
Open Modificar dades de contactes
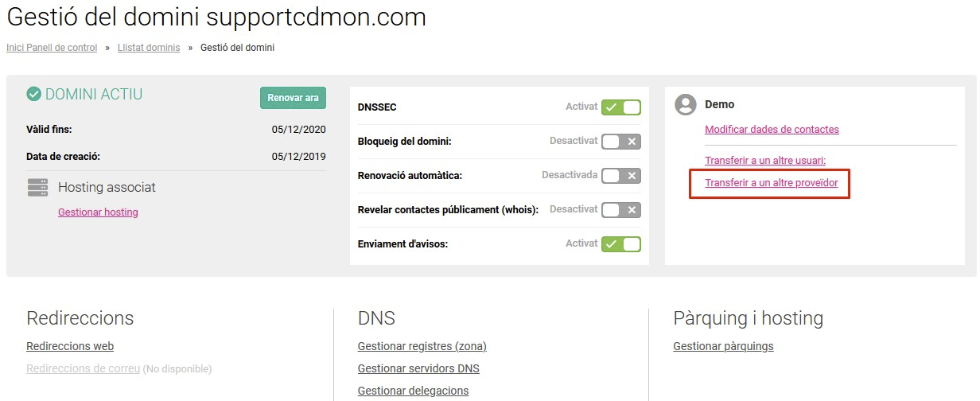772,129
